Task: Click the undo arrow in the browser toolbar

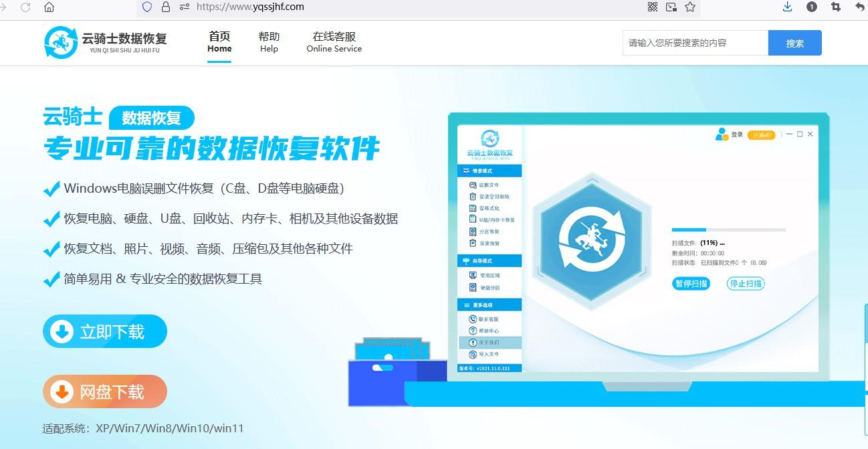Action: coord(860,7)
